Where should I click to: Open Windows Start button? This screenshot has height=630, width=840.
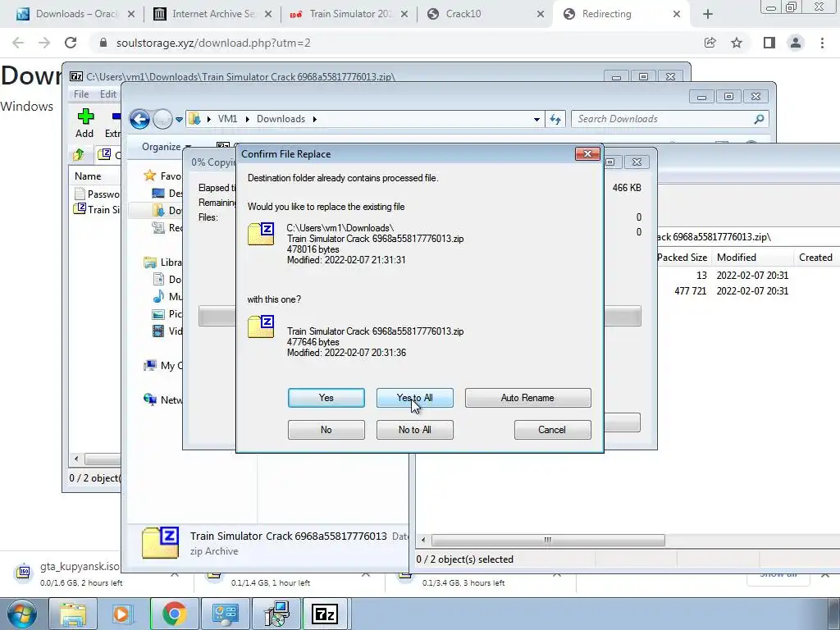(21, 614)
